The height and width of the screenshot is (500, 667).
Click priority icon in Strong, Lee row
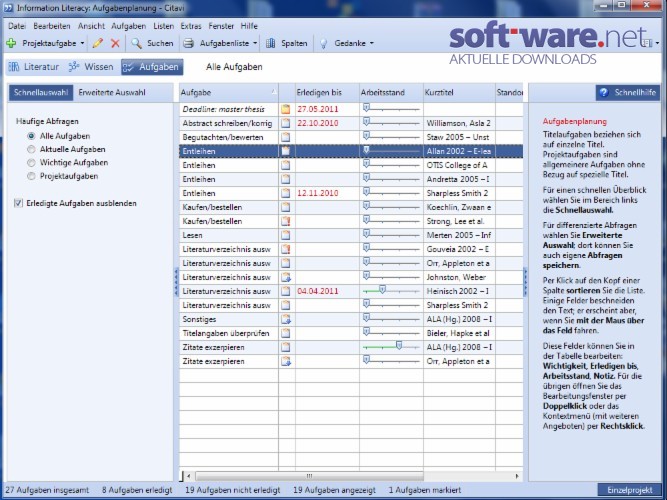point(286,221)
